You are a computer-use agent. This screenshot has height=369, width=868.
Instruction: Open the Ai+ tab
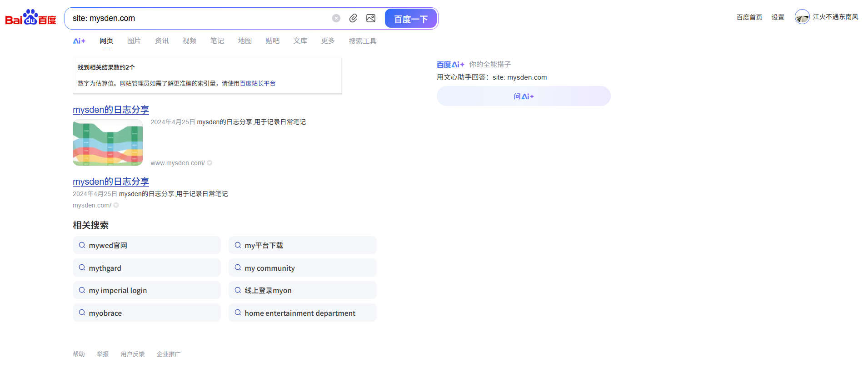[x=79, y=41]
